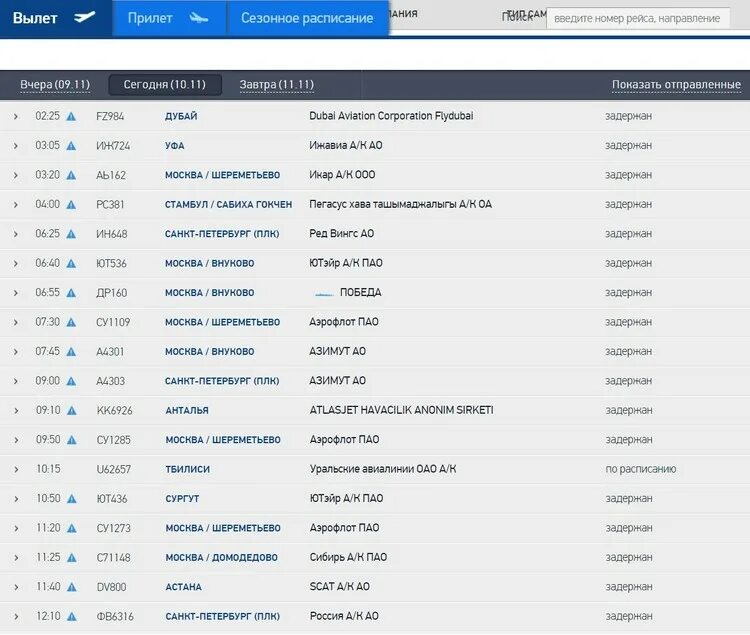This screenshot has height=635, width=750.
Task: Click Показать отправленные link
Action: tap(676, 85)
